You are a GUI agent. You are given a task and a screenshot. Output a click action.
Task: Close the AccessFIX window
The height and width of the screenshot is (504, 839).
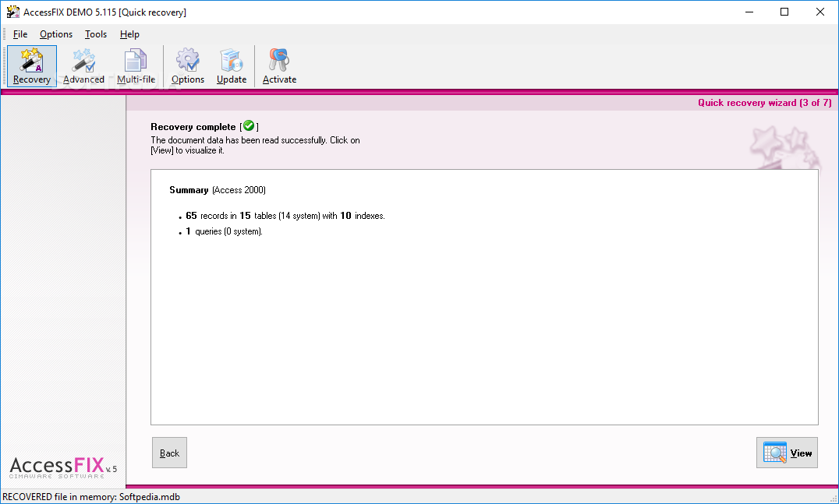tap(820, 12)
